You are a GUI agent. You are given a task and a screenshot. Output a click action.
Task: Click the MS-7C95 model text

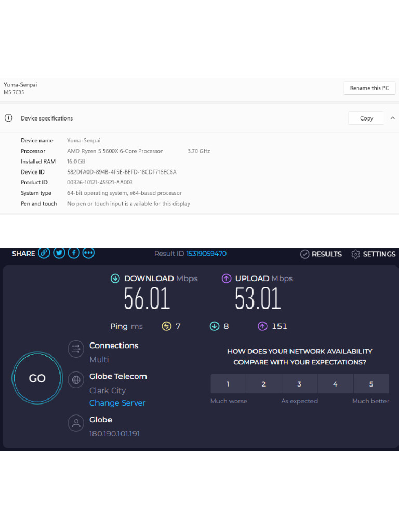pyautogui.click(x=14, y=92)
